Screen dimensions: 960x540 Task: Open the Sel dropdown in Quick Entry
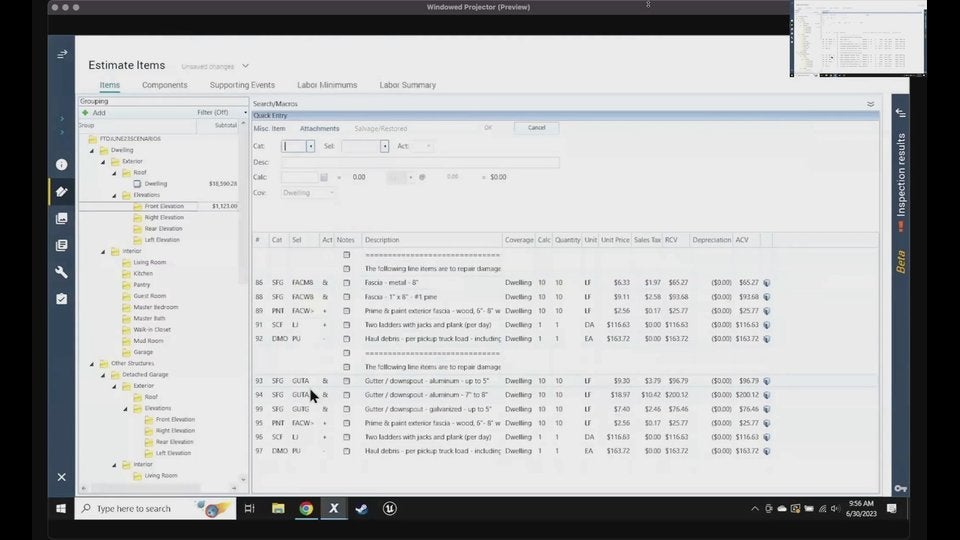click(x=384, y=146)
